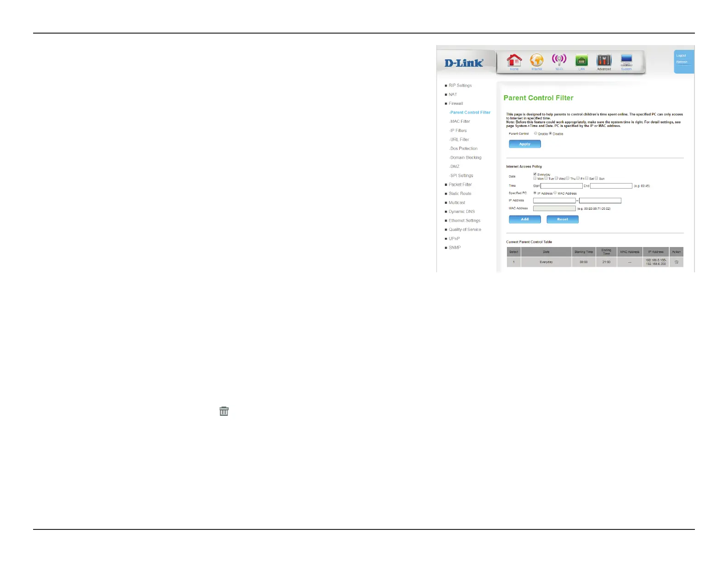
Task: Check the Mon checkbox
Action: 535,178
